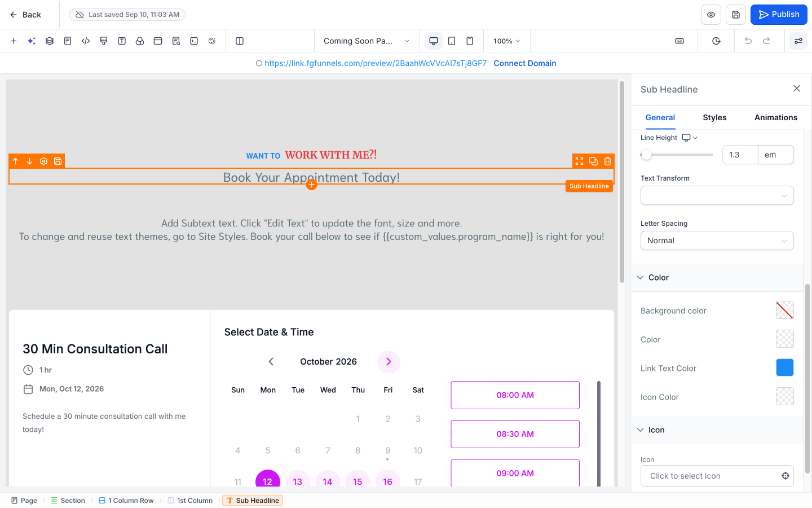
Task: Open keyboard shortcuts icon
Action: point(679,41)
